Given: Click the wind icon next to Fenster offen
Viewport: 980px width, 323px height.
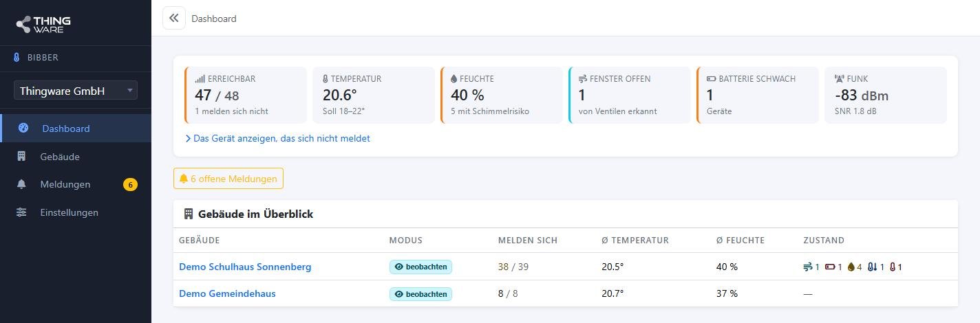Looking at the screenshot, I should (583, 79).
